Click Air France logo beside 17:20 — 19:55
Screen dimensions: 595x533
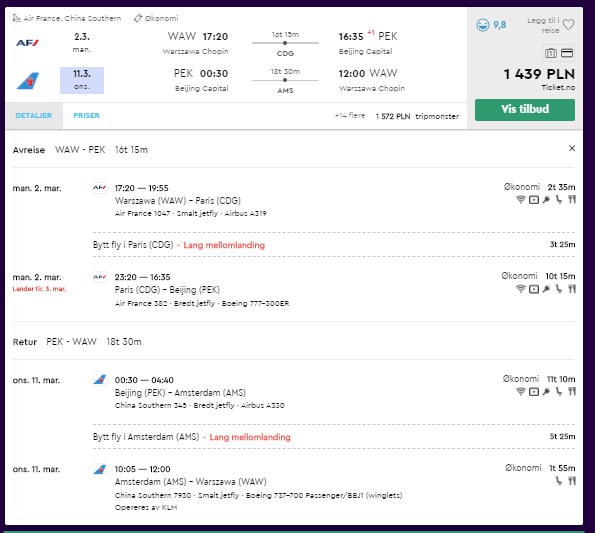pos(100,187)
